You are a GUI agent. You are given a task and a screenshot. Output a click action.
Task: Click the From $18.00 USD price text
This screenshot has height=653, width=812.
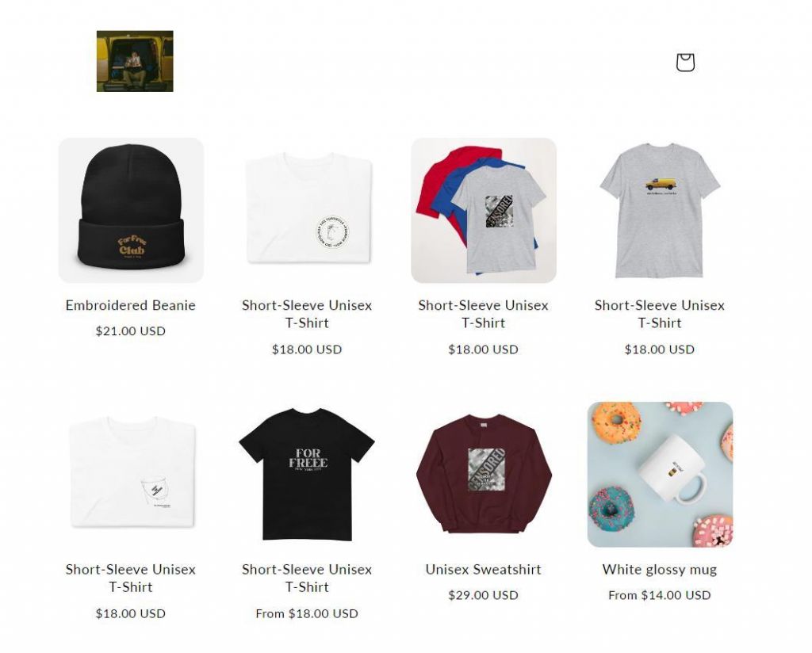tap(307, 613)
